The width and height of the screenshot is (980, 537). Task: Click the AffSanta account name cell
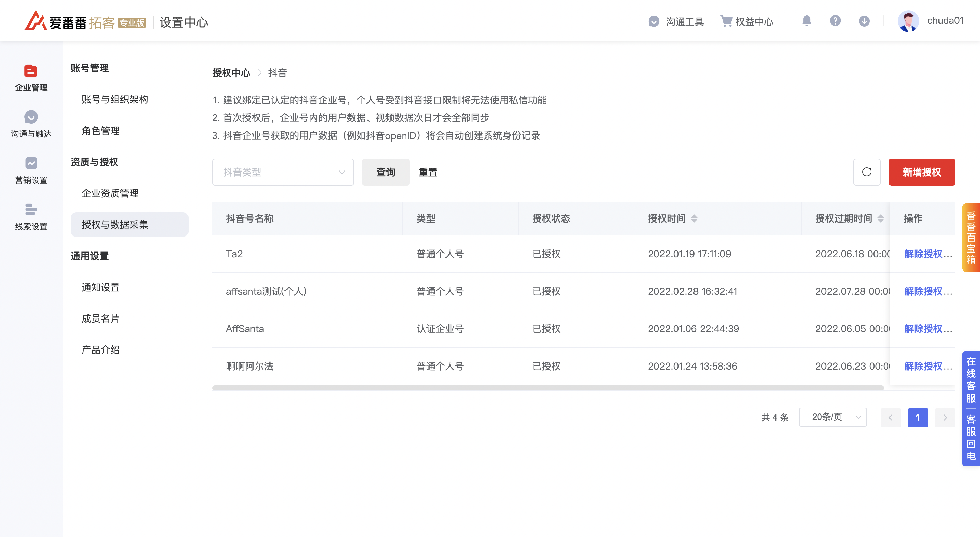245,329
